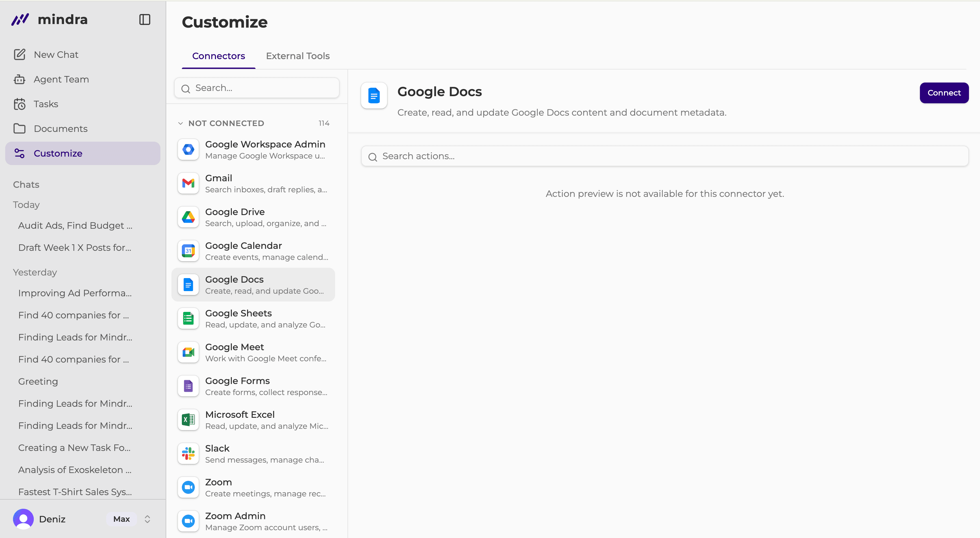Click the Deniz user name
980x538 pixels.
pyautogui.click(x=52, y=519)
